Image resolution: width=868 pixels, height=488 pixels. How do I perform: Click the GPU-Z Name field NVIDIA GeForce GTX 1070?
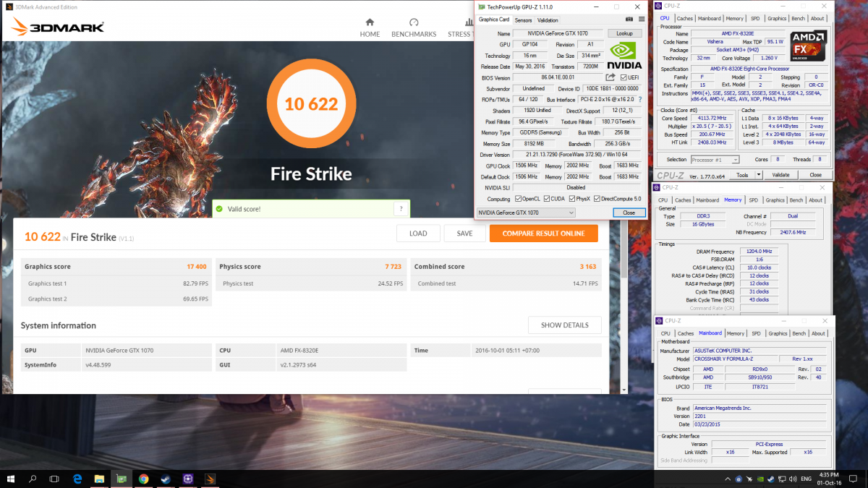[559, 34]
